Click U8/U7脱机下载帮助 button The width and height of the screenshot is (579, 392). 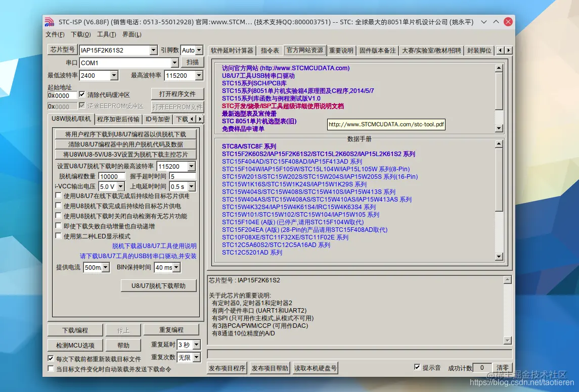[x=158, y=286]
